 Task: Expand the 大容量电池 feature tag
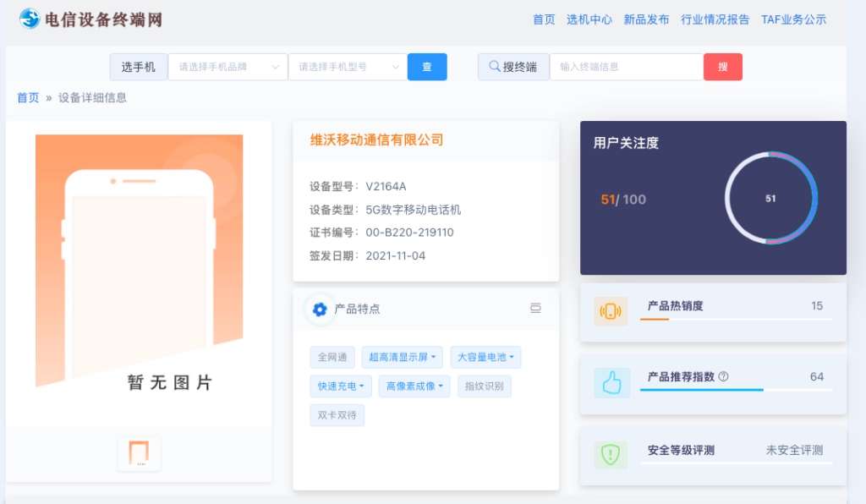coord(485,357)
